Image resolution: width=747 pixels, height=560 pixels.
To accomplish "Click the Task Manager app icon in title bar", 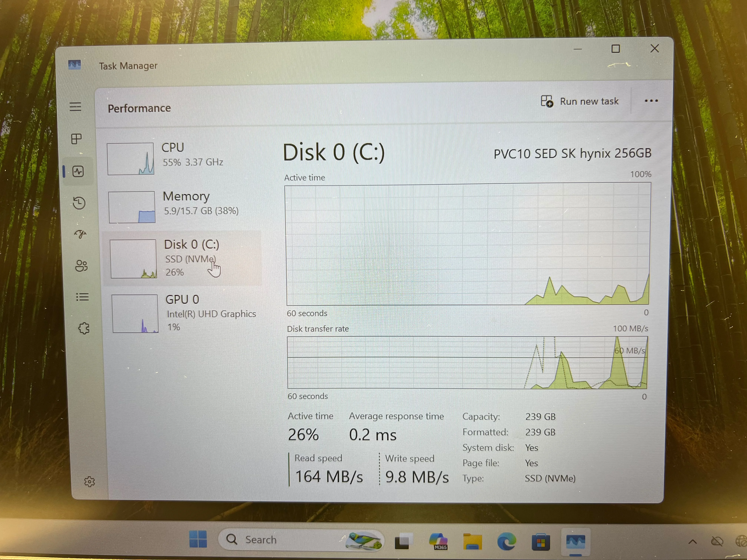I will (74, 64).
